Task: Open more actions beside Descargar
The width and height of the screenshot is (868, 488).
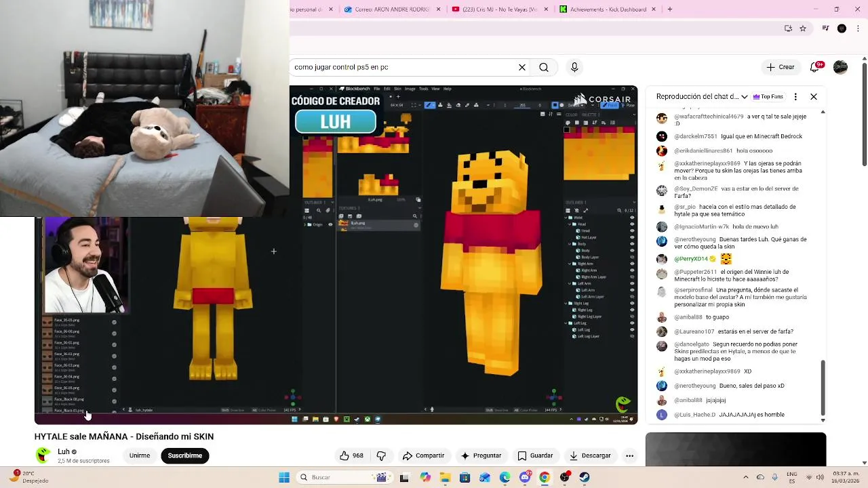Action: [x=629, y=455]
